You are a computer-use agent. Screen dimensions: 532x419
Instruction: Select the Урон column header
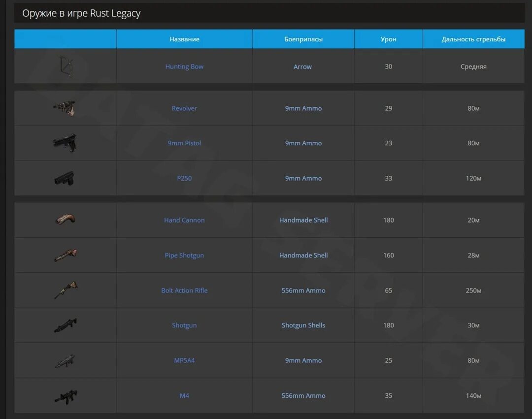pyautogui.click(x=389, y=39)
